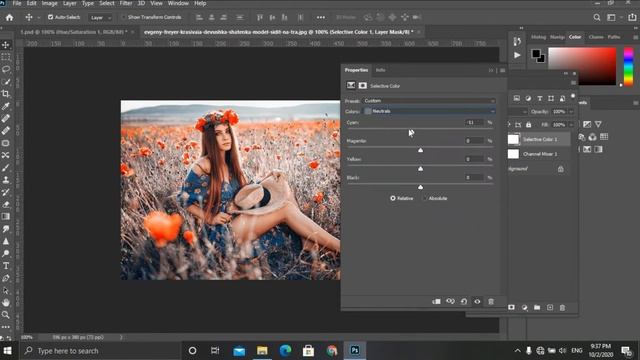Select the Move tool in the toolbar
Viewport: 640px width, 360px height.
coord(6,45)
